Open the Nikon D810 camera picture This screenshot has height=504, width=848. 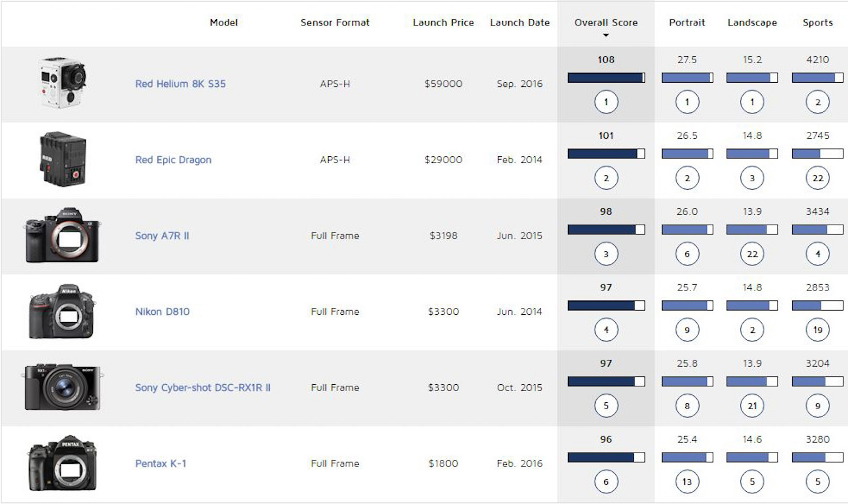[62, 312]
